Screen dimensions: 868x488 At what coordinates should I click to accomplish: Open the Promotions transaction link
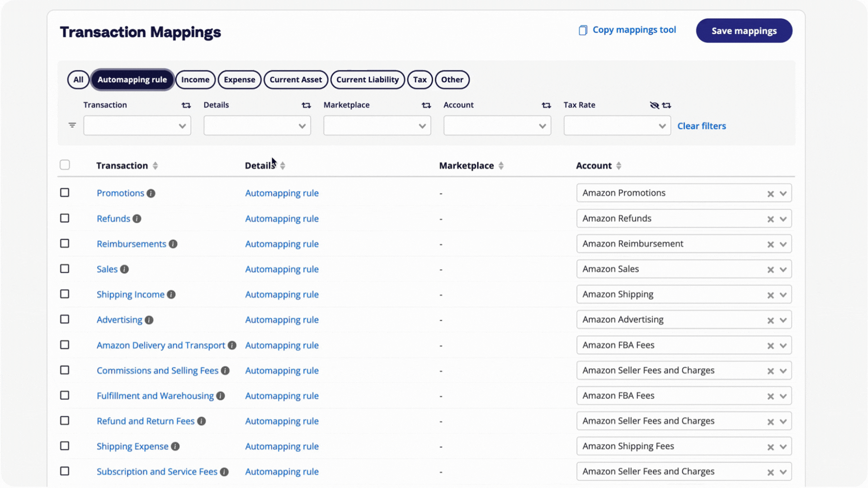coord(120,193)
